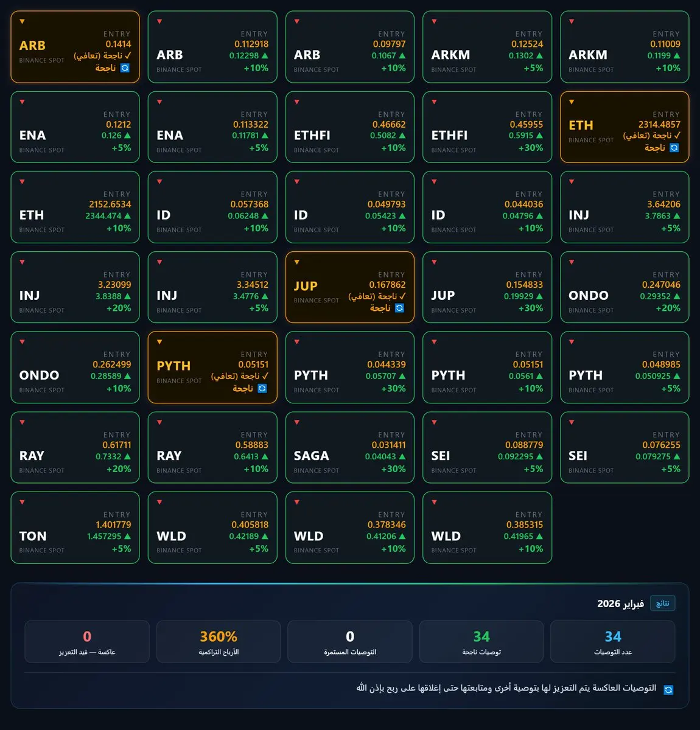
Task: Click the up arrow beside 0.126 in ENA card
Action: 127,136
